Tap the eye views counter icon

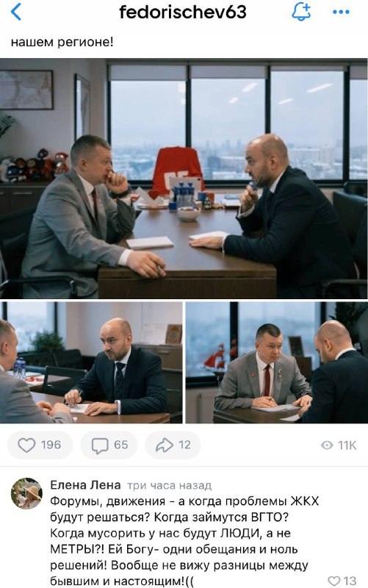(327, 445)
